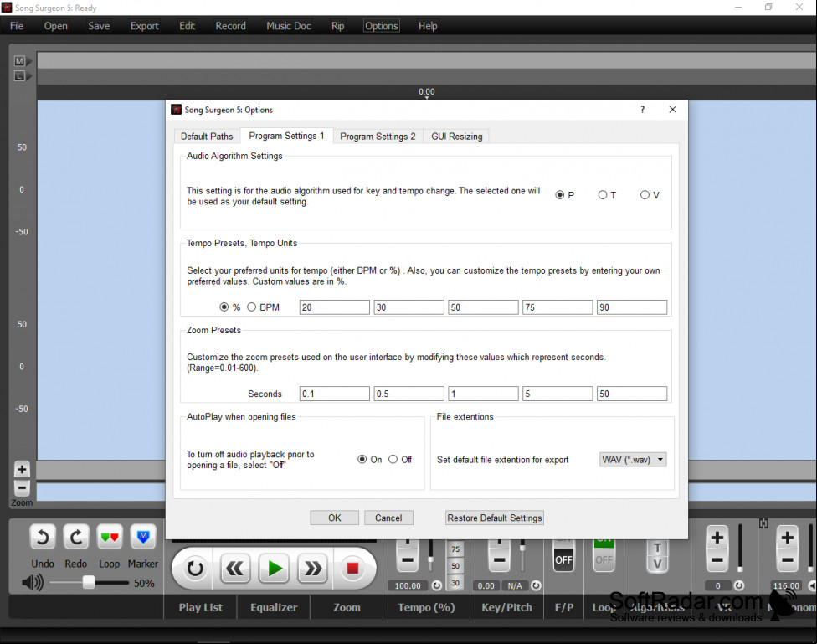Click the waveform zoom out minus button
The height and width of the screenshot is (644, 817).
click(x=22, y=488)
